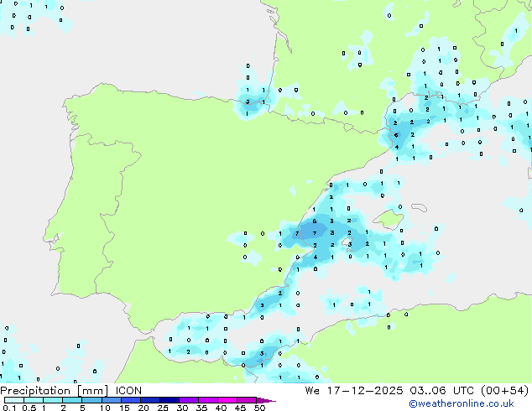Click the 2–5 mm legend color swatch
The image size is (532, 411).
[x=72, y=400]
